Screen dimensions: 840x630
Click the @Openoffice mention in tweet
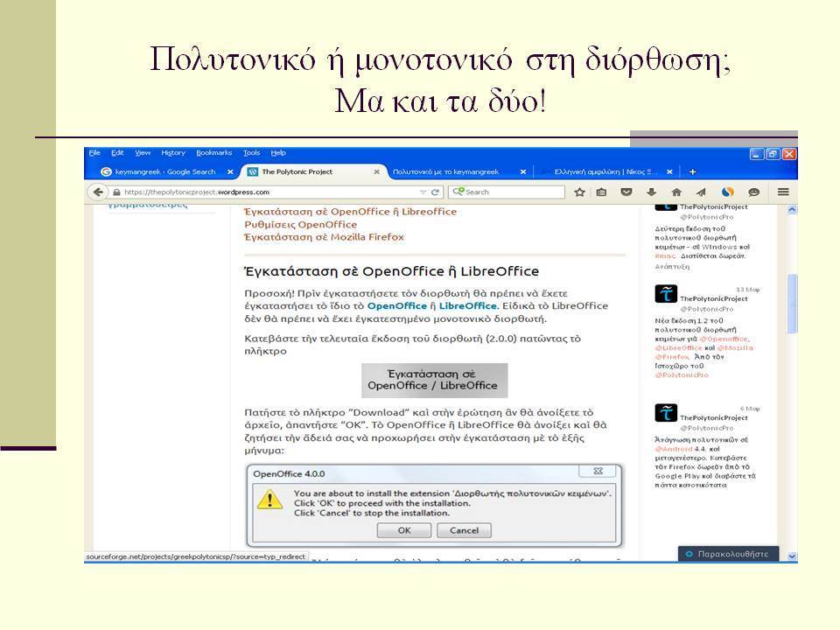724,339
